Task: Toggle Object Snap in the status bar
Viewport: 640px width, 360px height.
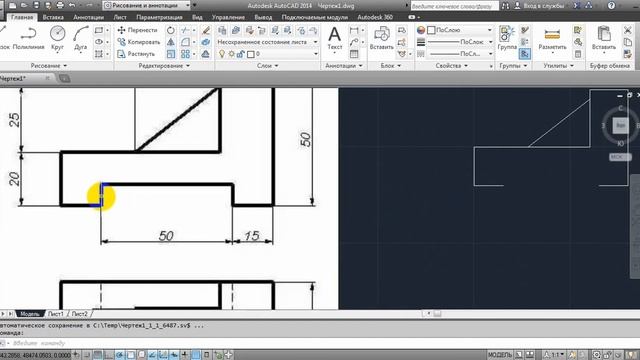Action: (131, 355)
